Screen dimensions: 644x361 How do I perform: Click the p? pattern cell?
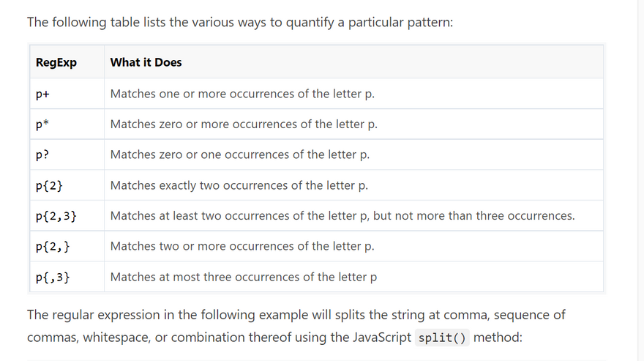[42, 155]
